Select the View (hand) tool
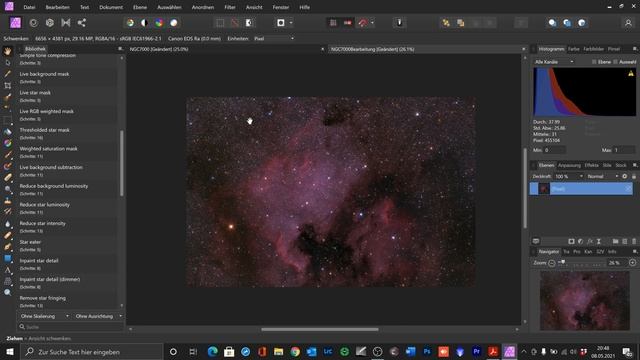 [7, 51]
